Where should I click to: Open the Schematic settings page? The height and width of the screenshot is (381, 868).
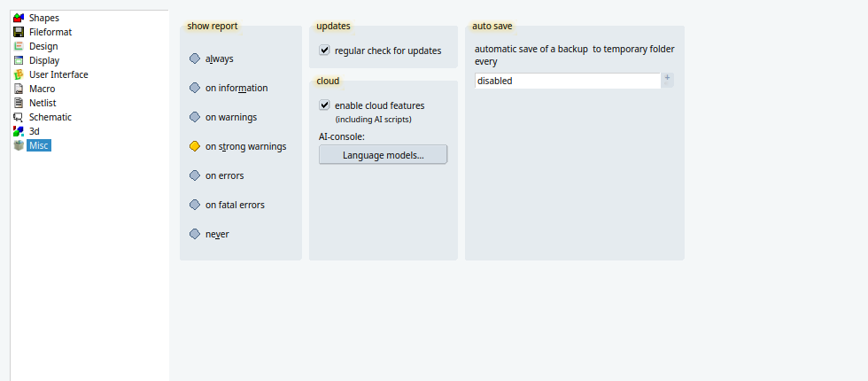[50, 117]
